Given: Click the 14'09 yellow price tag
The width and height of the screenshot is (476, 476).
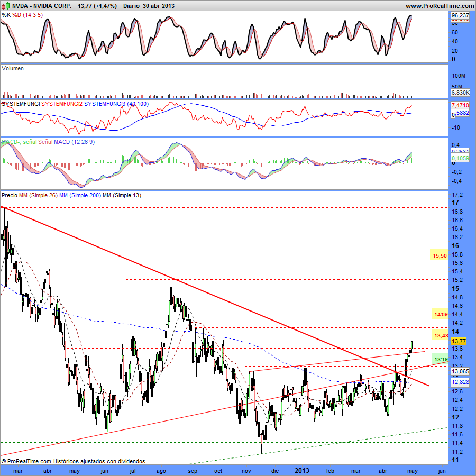Looking at the screenshot, I should click(440, 314).
